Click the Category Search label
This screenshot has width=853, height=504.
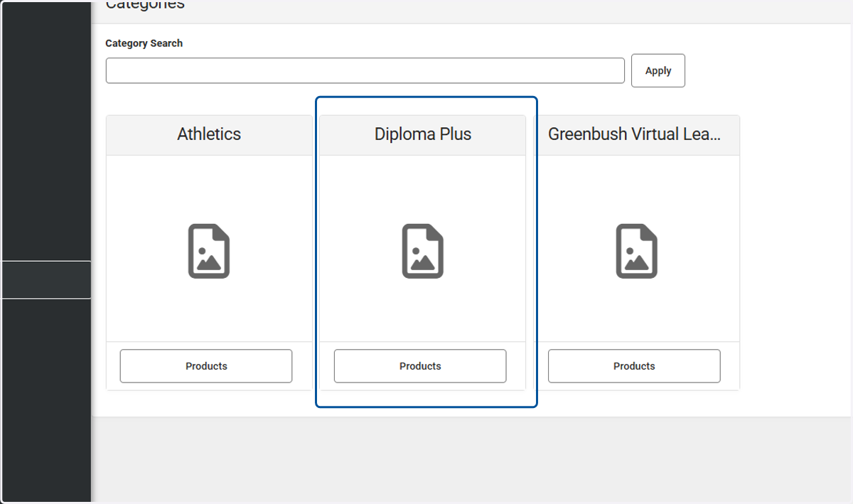(x=144, y=43)
